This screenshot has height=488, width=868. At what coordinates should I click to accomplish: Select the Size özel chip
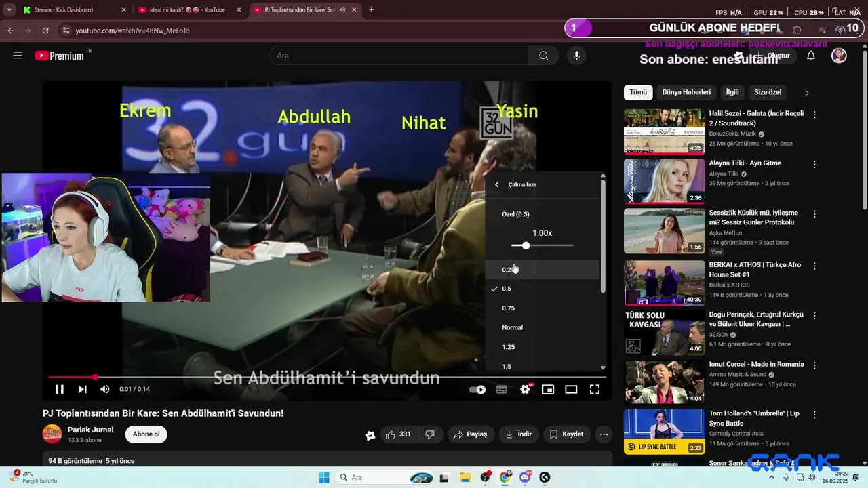(x=768, y=92)
